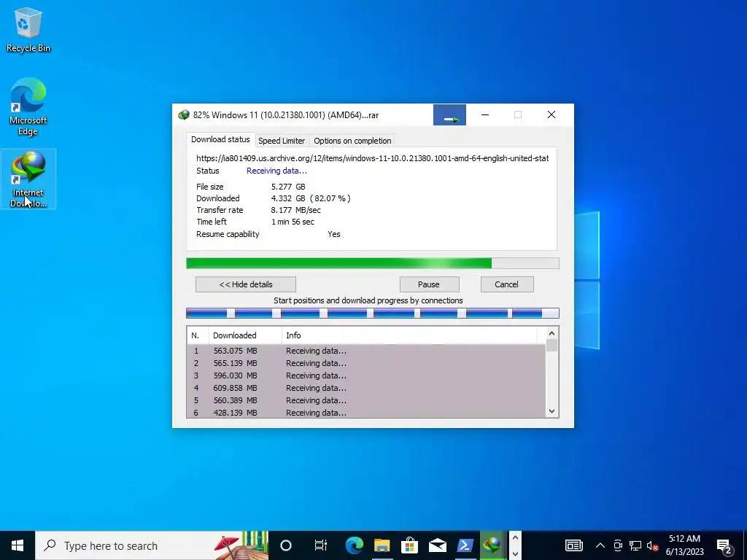Select connection row 2 with 565.139 MB
This screenshot has width=747, height=560.
click(x=366, y=363)
